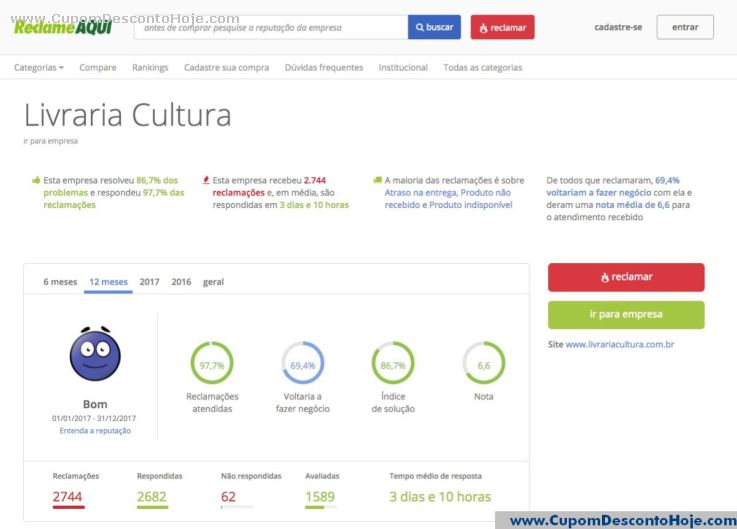The image size is (737, 529).
Task: Click Entenda a reputação link
Action: coord(95,431)
